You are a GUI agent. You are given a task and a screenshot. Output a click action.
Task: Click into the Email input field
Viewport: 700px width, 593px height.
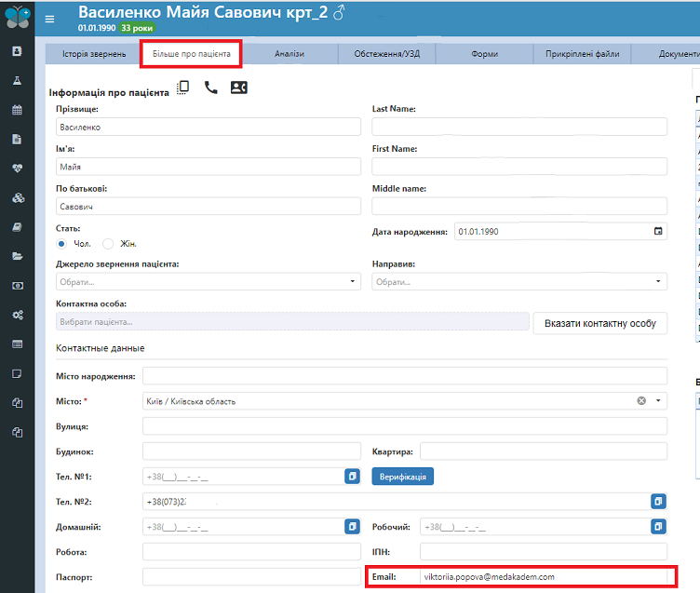(x=540, y=577)
